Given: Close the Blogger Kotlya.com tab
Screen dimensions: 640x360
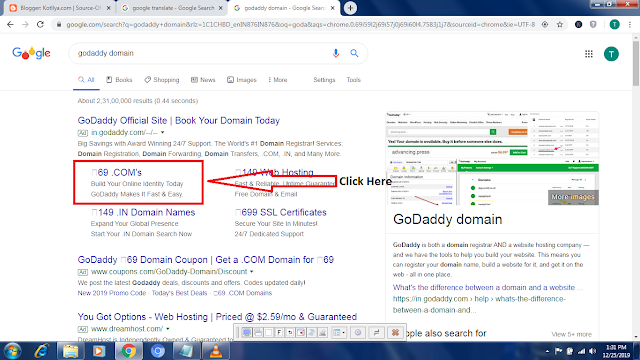Looking at the screenshot, I should click(109, 8).
